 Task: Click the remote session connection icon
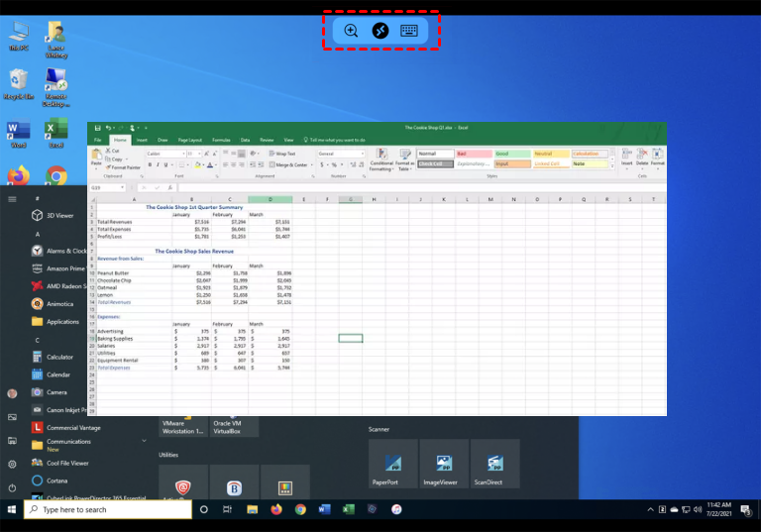coord(380,31)
